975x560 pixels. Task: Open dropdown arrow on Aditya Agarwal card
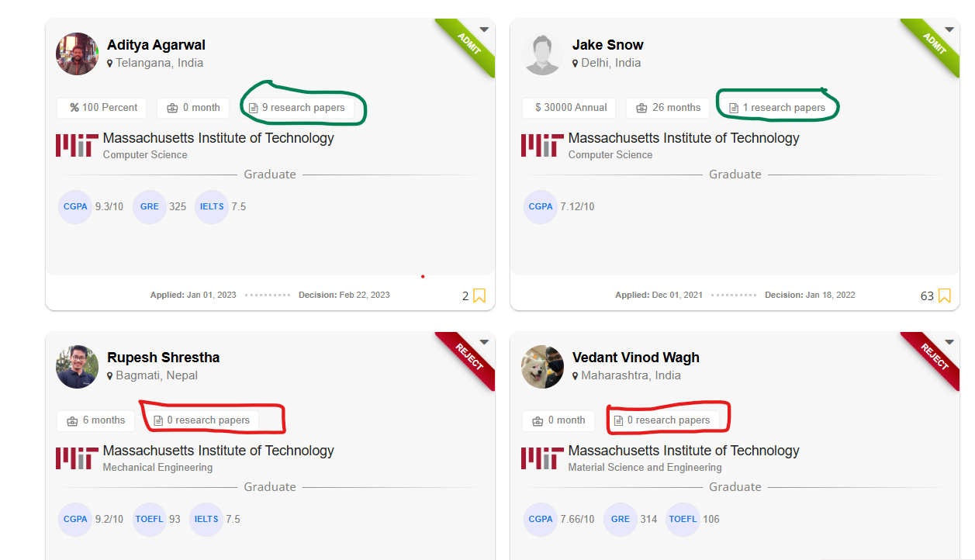point(484,30)
